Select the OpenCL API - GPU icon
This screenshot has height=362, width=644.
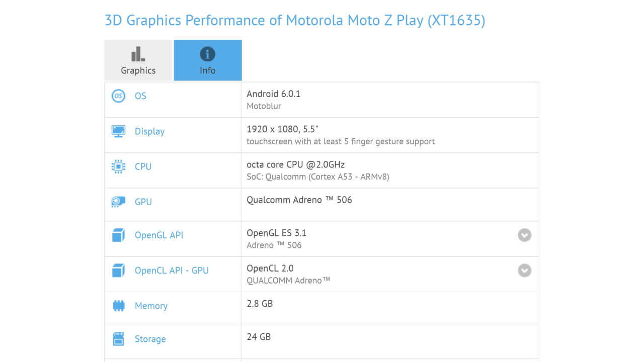click(x=118, y=270)
